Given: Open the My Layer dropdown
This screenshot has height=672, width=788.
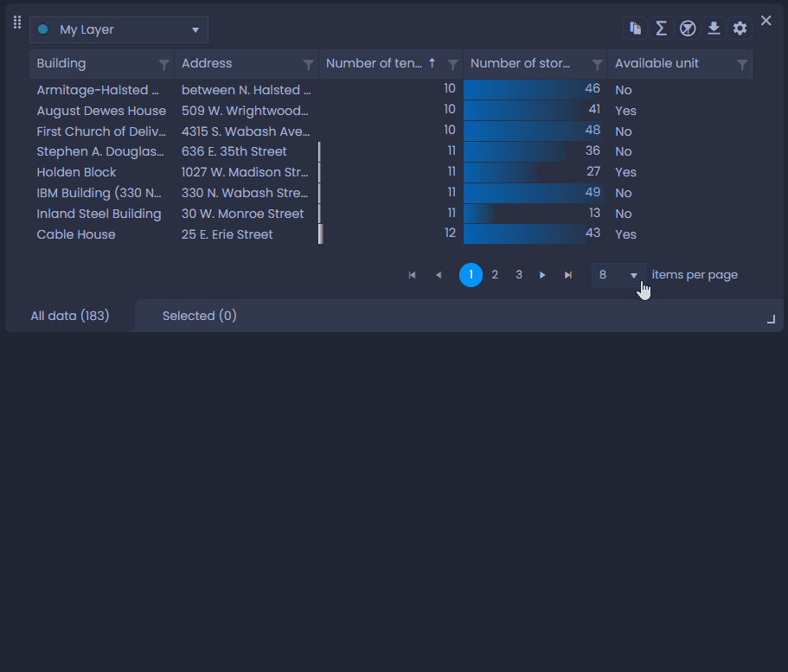Looking at the screenshot, I should 119,29.
